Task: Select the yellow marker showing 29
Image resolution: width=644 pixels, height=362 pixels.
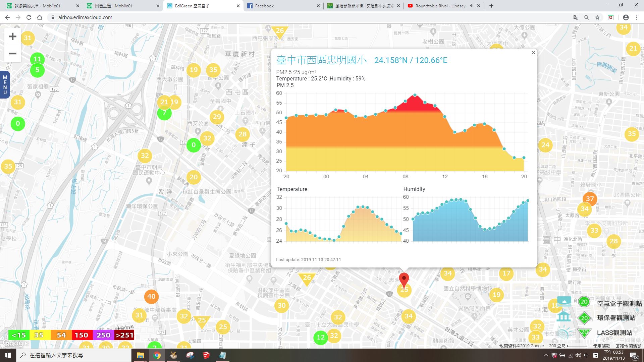Action: (x=217, y=117)
